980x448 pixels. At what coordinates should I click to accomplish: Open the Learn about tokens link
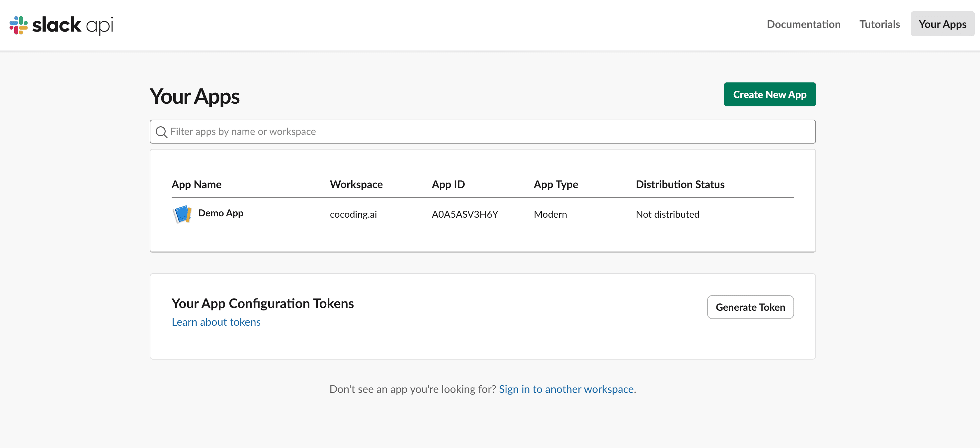216,322
